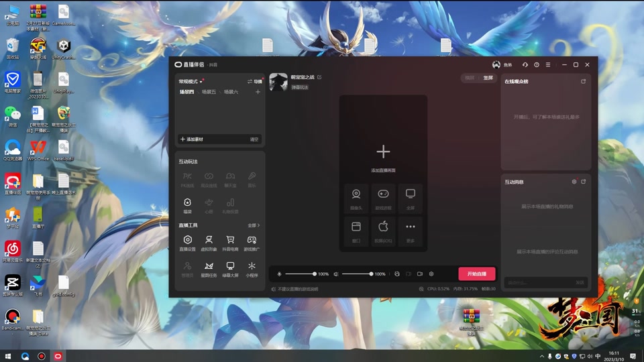The image size is (644, 362).
Task: Open 互动消息 settings gear icon
Action: click(574, 182)
